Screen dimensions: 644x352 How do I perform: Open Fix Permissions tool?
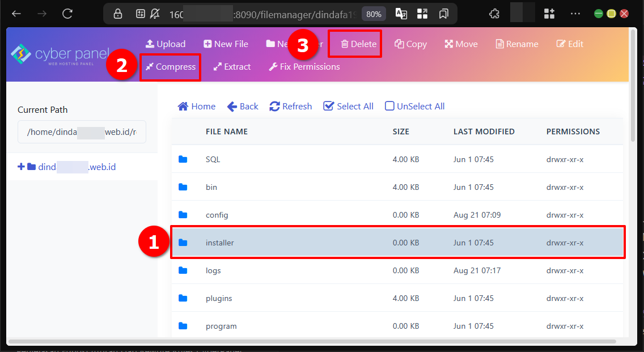pyautogui.click(x=304, y=67)
